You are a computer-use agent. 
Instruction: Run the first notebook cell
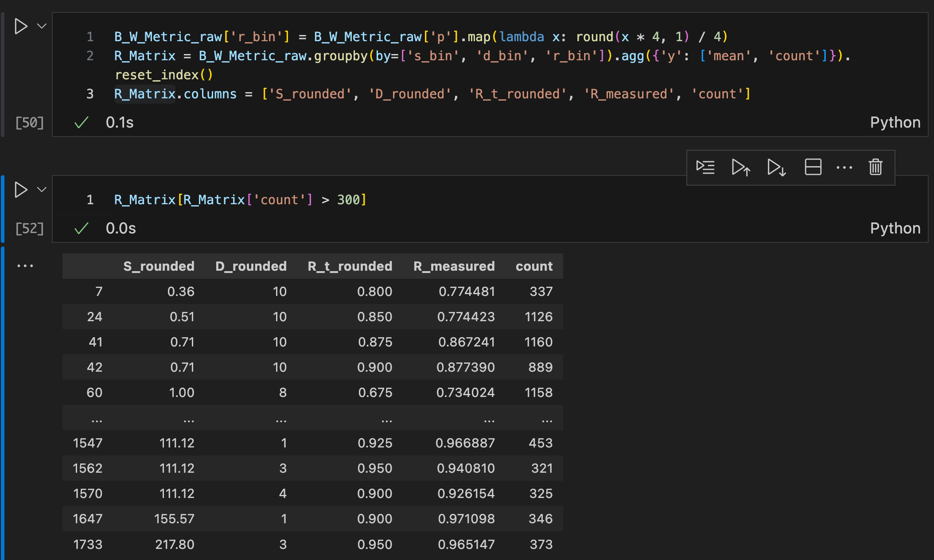pos(19,26)
